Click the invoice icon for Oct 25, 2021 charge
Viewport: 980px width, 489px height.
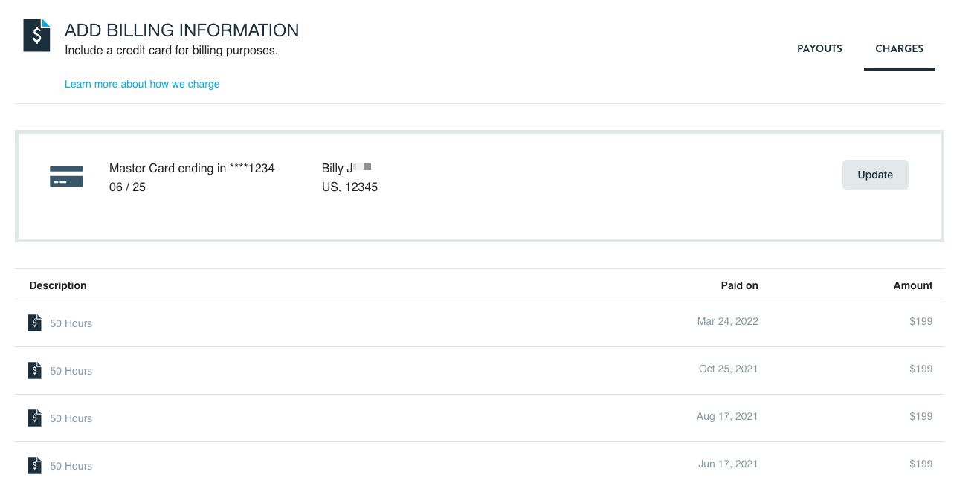tap(34, 370)
